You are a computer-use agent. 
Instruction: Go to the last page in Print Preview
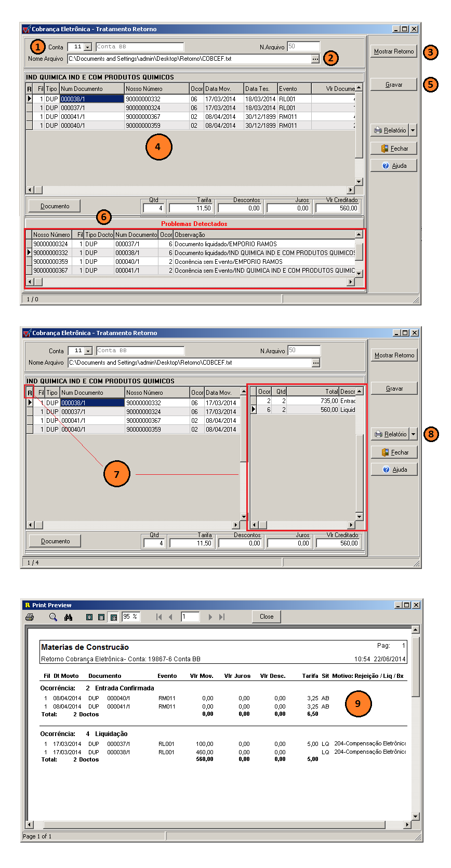pyautogui.click(x=222, y=617)
